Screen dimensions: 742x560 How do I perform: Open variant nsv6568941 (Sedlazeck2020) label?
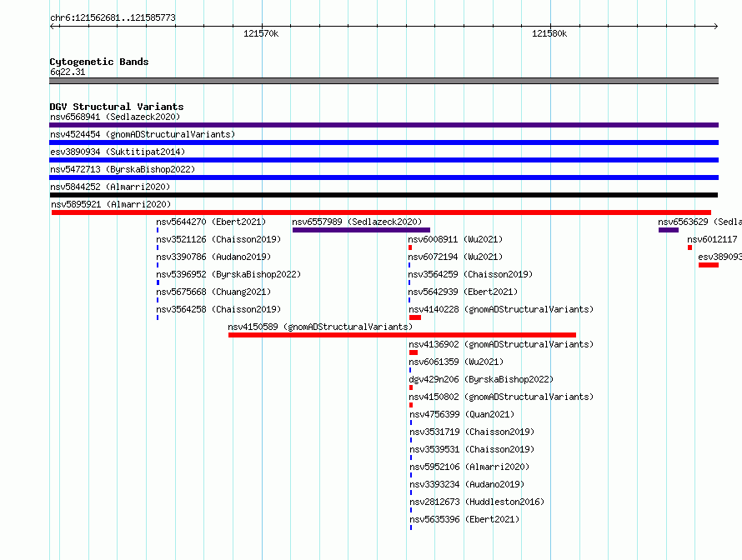pyautogui.click(x=115, y=117)
